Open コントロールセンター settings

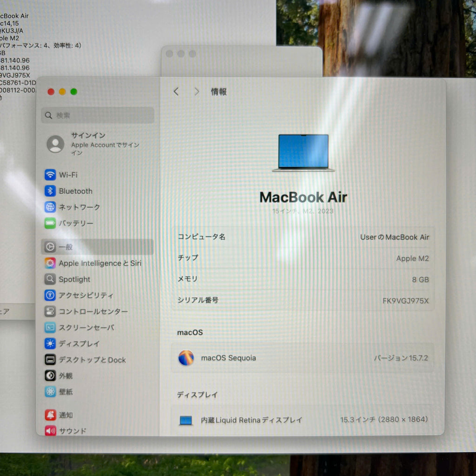(93, 311)
